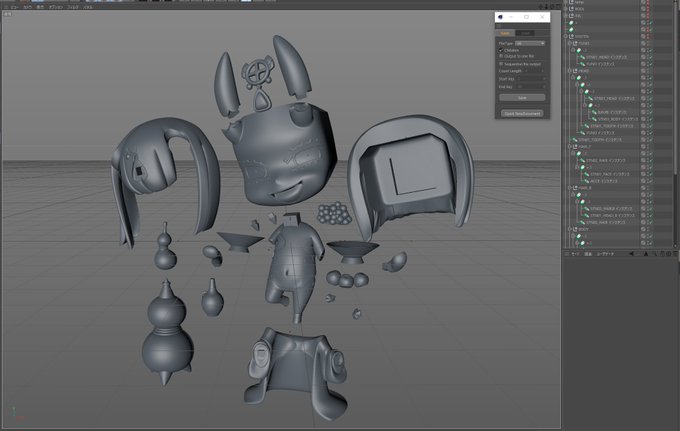680x431 pixels.
Task: Click the instance icon beside ALICE インスタンス
Action: tap(586, 181)
